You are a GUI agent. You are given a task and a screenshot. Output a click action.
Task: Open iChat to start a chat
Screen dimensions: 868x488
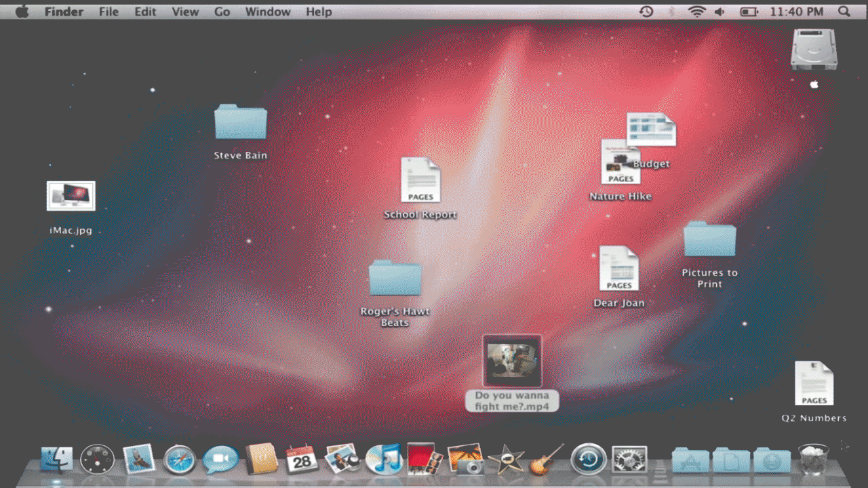[220, 458]
